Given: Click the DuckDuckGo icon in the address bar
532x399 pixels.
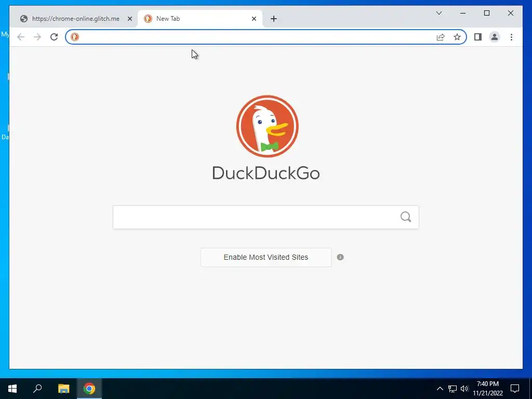Looking at the screenshot, I should click(75, 37).
